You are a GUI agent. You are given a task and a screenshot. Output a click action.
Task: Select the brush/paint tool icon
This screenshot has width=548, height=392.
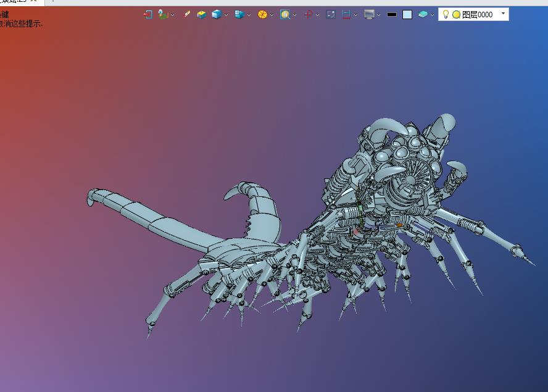click(x=187, y=14)
